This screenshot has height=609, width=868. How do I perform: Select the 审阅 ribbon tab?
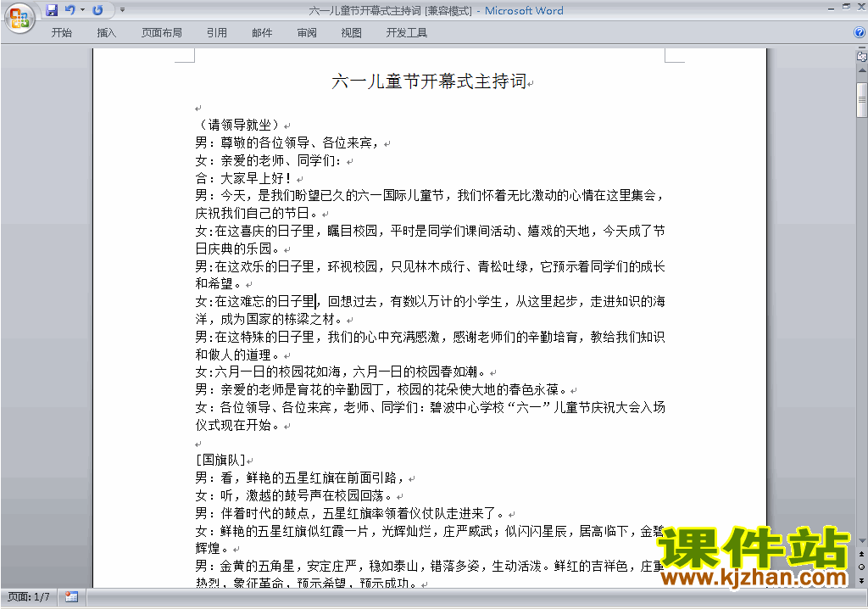(307, 33)
